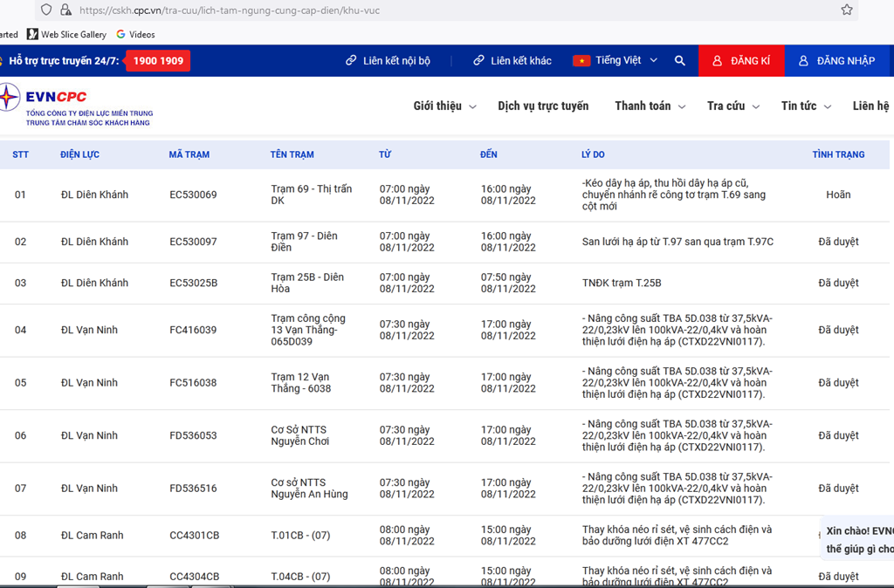Screen dimensions: 894x588
Task: Call the 1900 1909 hotline button
Action: (158, 61)
